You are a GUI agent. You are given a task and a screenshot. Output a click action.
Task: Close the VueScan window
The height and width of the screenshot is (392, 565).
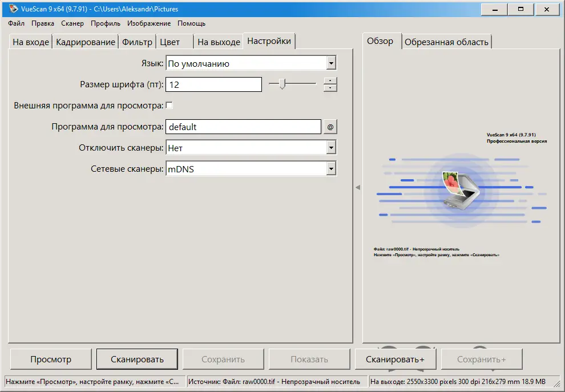tap(547, 9)
